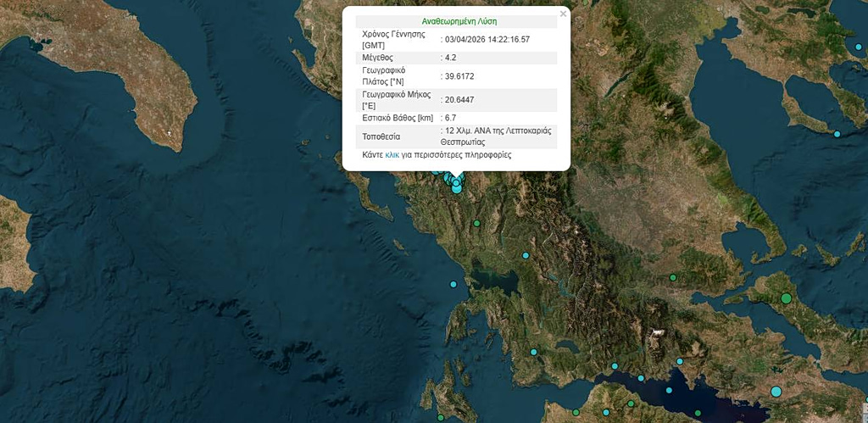Select the large green marker on Euboea island

pos(786,298)
